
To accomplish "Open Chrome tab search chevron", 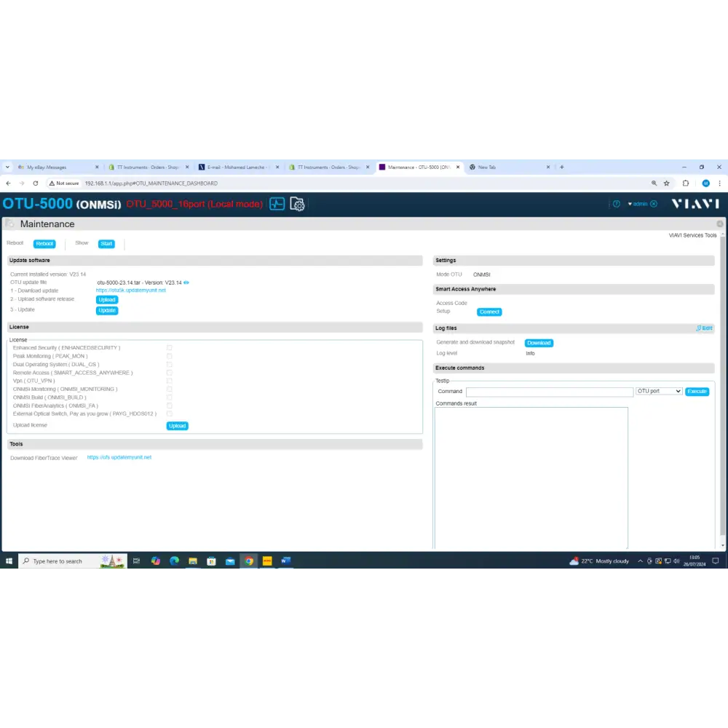I will pos(7,167).
